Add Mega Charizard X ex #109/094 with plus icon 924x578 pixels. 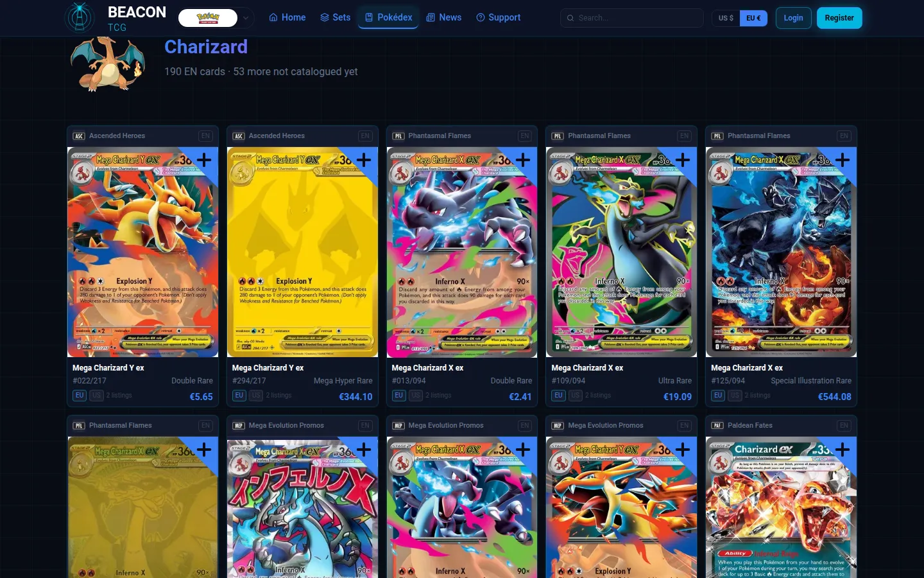click(x=683, y=160)
